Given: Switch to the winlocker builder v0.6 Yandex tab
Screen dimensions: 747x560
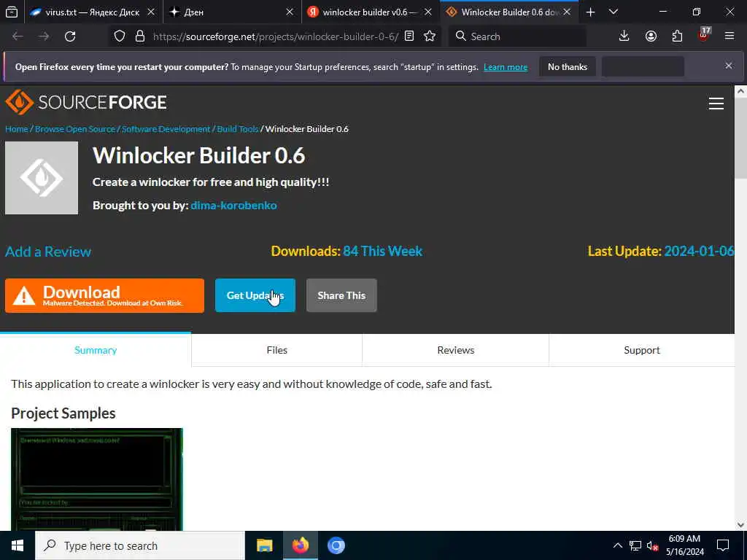Looking at the screenshot, I should [x=370, y=12].
